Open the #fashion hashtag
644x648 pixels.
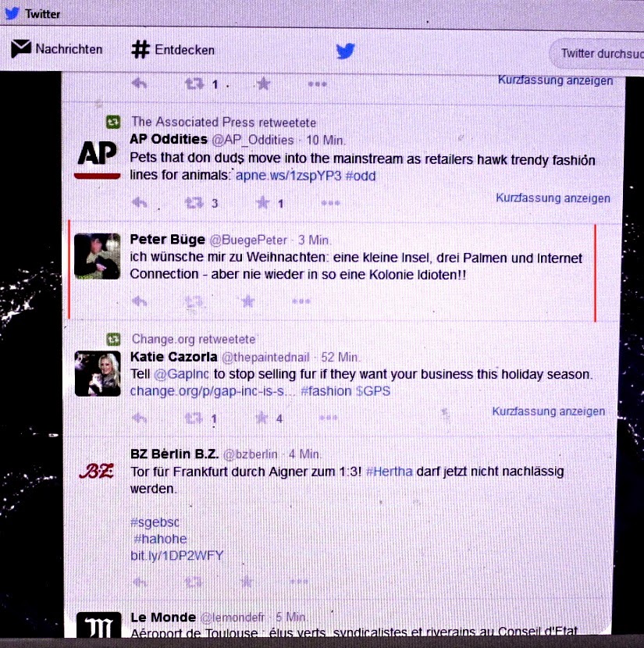click(326, 391)
